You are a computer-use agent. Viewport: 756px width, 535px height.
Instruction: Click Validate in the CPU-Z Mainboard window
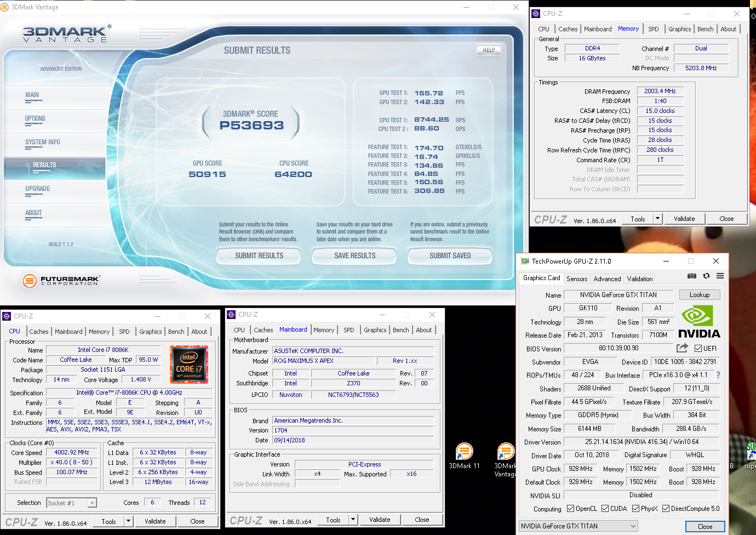click(x=380, y=520)
